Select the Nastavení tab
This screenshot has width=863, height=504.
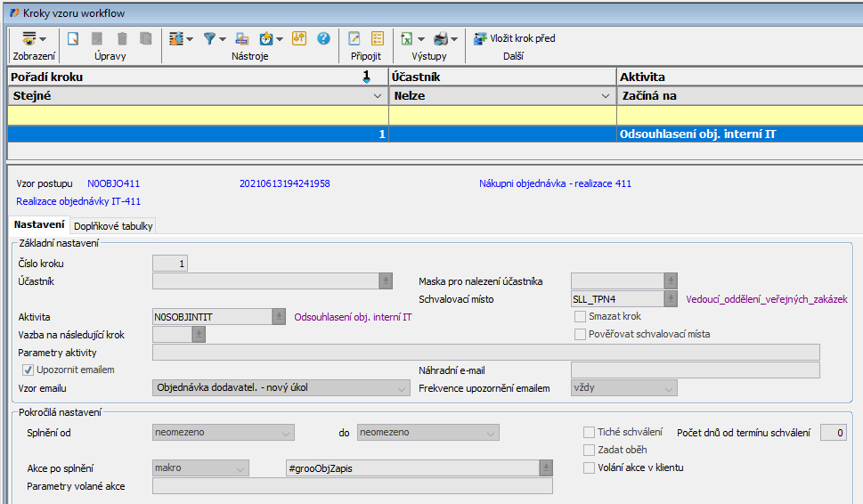coord(38,226)
